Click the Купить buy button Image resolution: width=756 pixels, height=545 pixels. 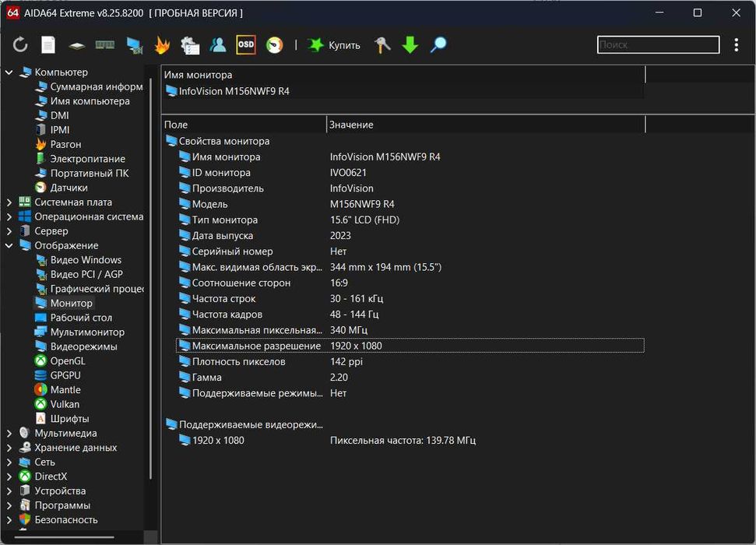(x=334, y=45)
